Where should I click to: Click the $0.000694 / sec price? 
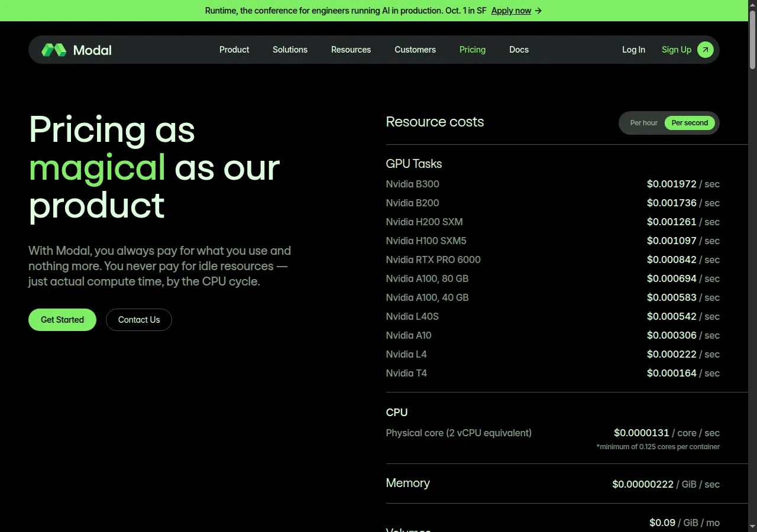[x=683, y=278]
